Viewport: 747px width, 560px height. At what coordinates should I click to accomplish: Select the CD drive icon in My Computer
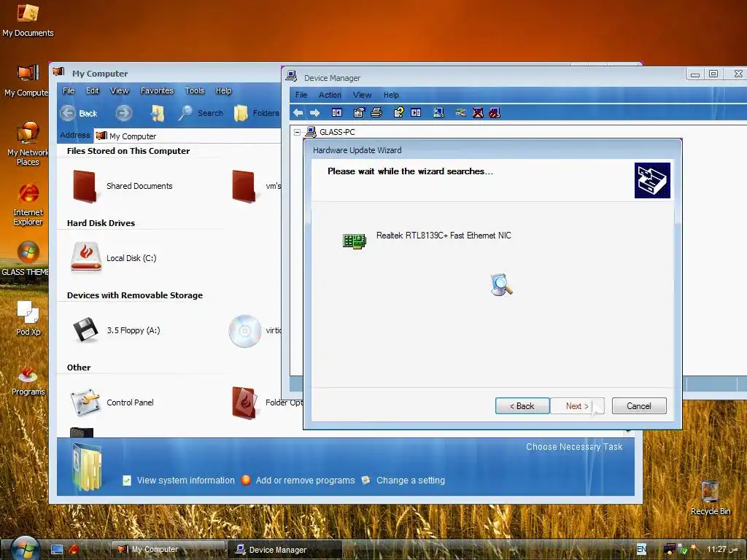coord(245,330)
